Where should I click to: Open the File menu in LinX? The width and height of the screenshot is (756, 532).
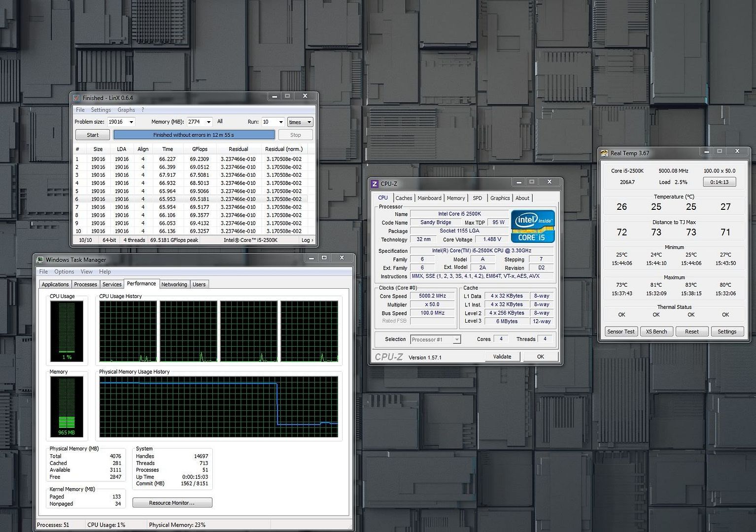[x=80, y=110]
